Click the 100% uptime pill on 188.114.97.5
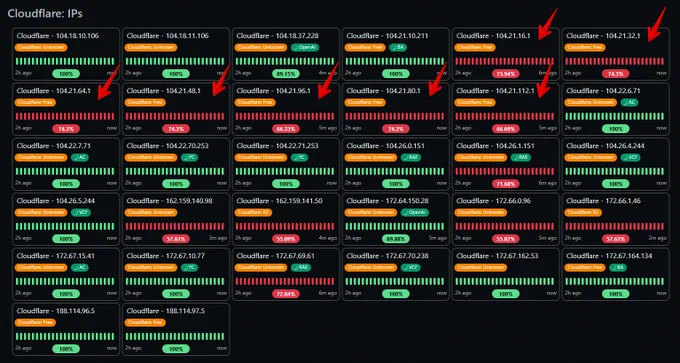This screenshot has height=363, width=680. 176,349
